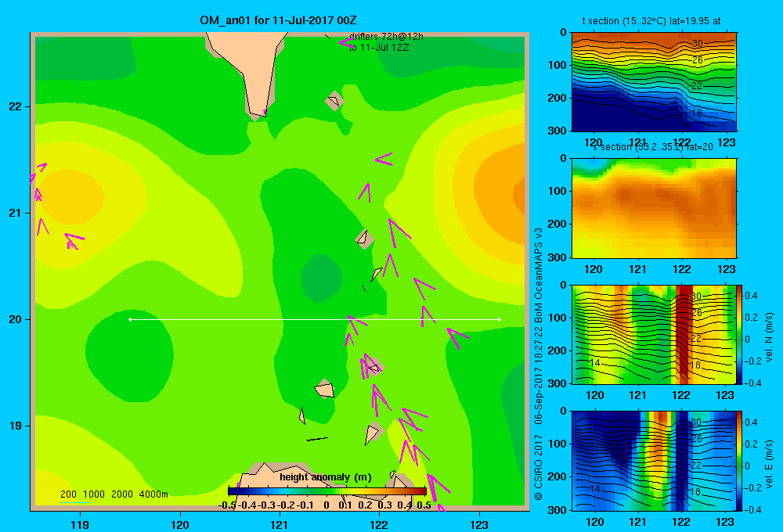Viewport: 783px width, 532px height.
Task: Open the temperature section plot
Action: tap(654, 82)
